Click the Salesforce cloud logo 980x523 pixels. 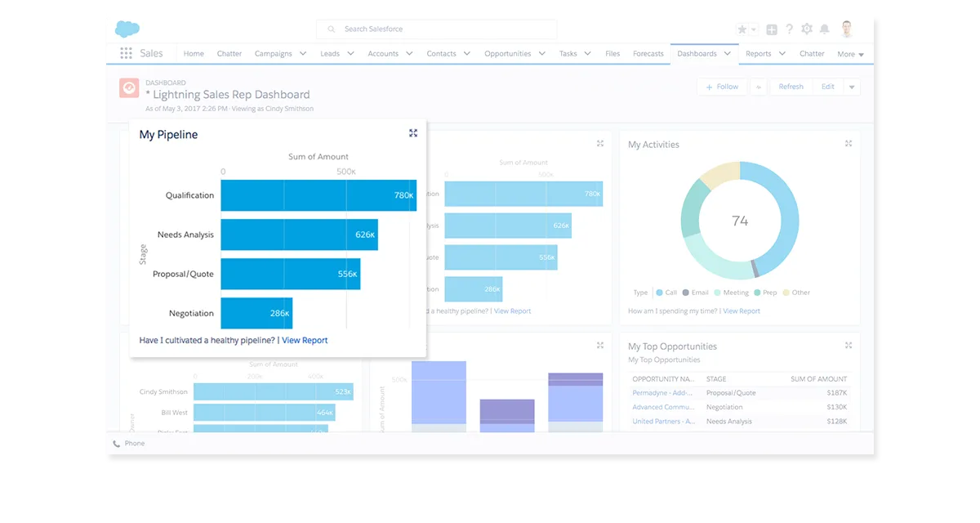click(x=127, y=29)
